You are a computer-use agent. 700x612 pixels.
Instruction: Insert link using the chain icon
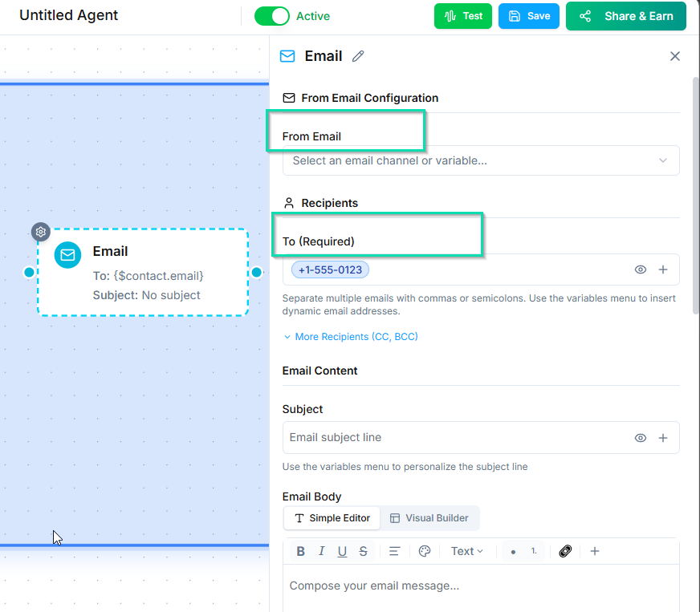(x=565, y=551)
